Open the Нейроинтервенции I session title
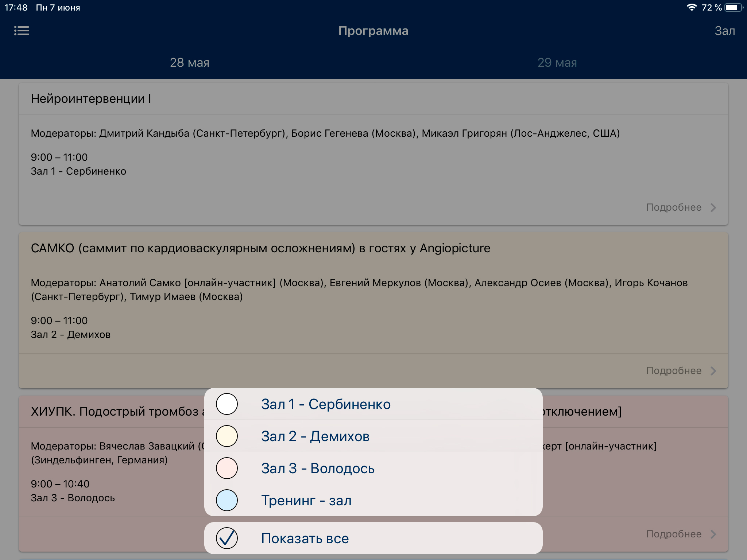This screenshot has width=747, height=560. click(x=91, y=99)
